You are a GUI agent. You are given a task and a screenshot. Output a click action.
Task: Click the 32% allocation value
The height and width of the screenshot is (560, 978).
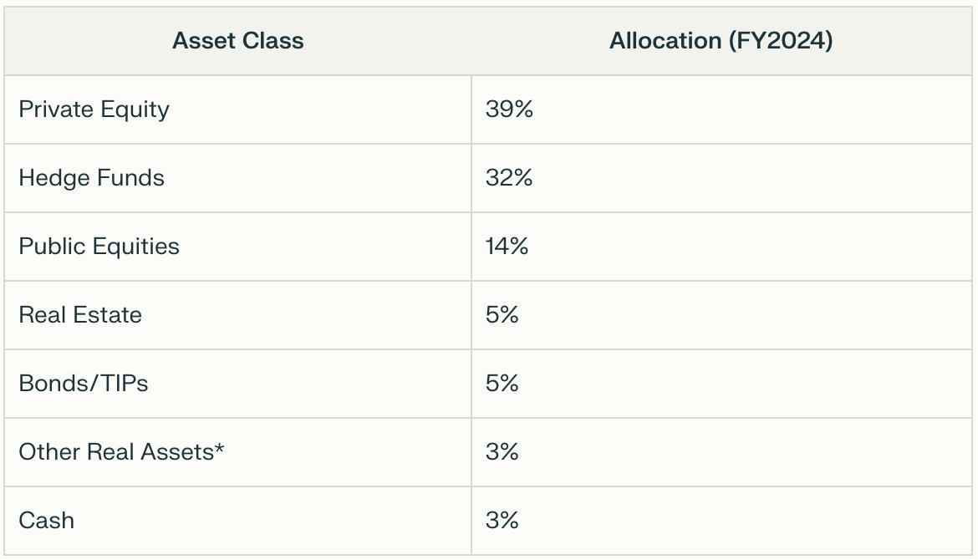pos(508,178)
